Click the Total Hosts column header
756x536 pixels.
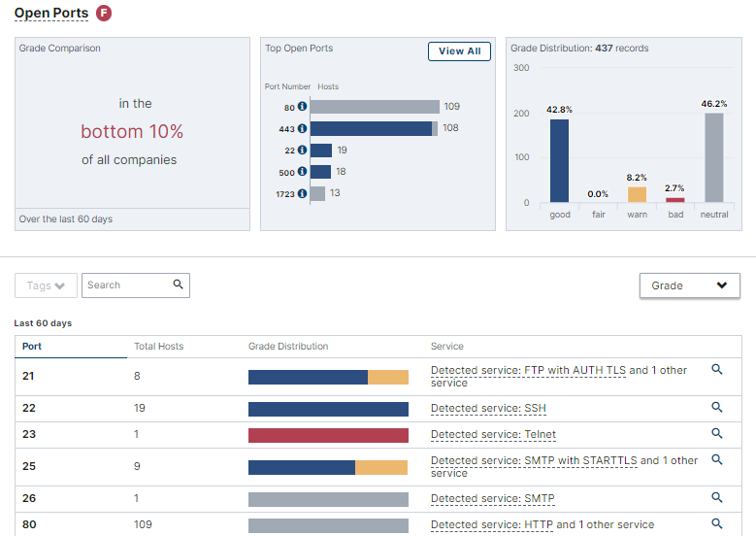click(x=158, y=346)
